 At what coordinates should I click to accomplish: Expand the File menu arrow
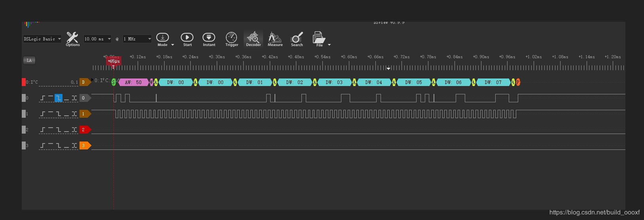tap(329, 45)
